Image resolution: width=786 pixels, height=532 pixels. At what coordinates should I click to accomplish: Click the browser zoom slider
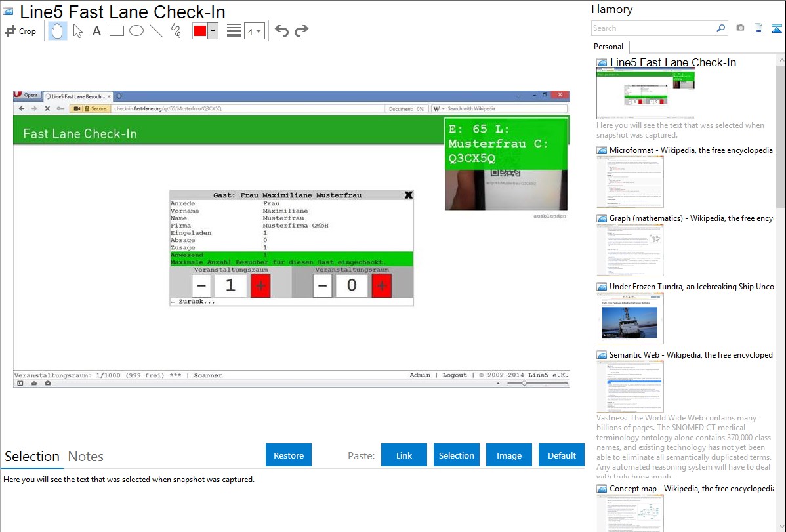[x=537, y=384]
